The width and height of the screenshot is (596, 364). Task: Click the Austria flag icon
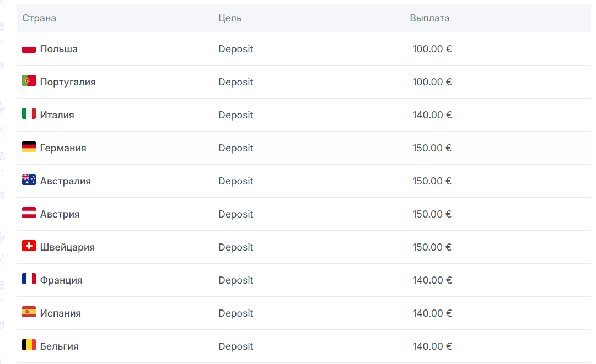click(x=29, y=213)
